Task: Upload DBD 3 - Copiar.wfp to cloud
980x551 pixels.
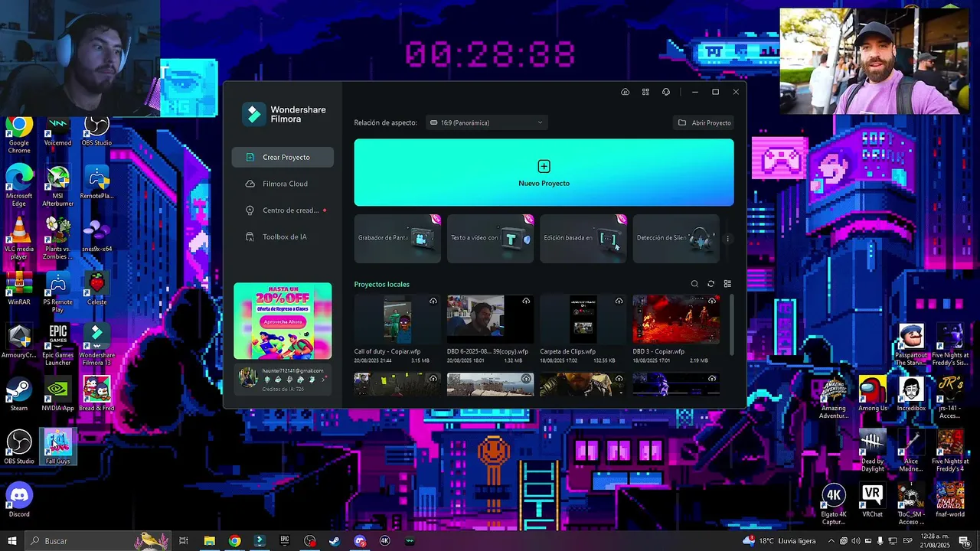Action: 712,301
